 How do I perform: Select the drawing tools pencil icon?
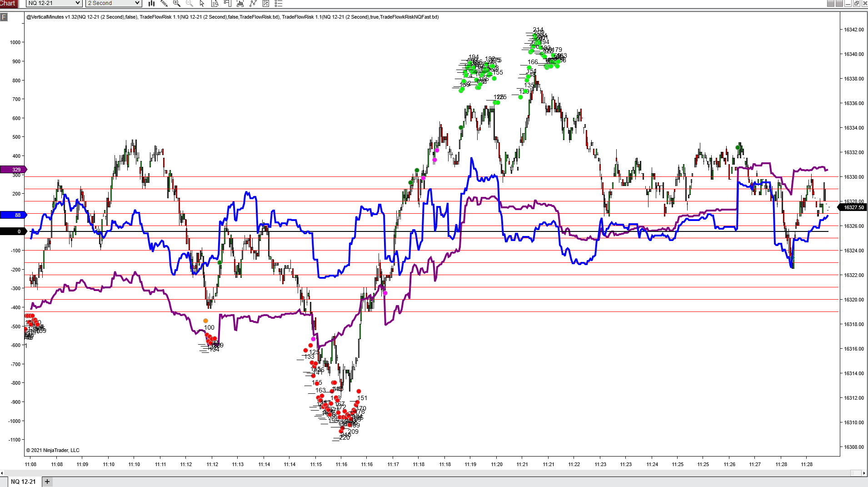(x=164, y=4)
